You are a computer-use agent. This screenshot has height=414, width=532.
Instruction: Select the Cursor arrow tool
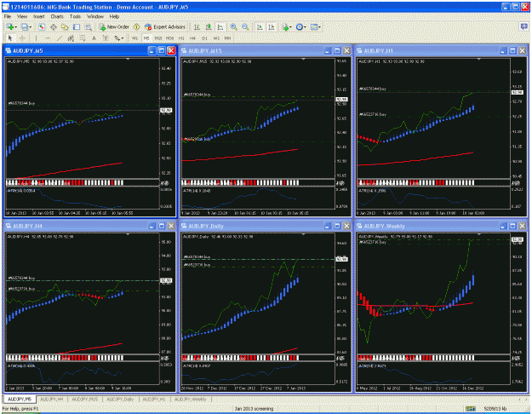click(x=10, y=38)
